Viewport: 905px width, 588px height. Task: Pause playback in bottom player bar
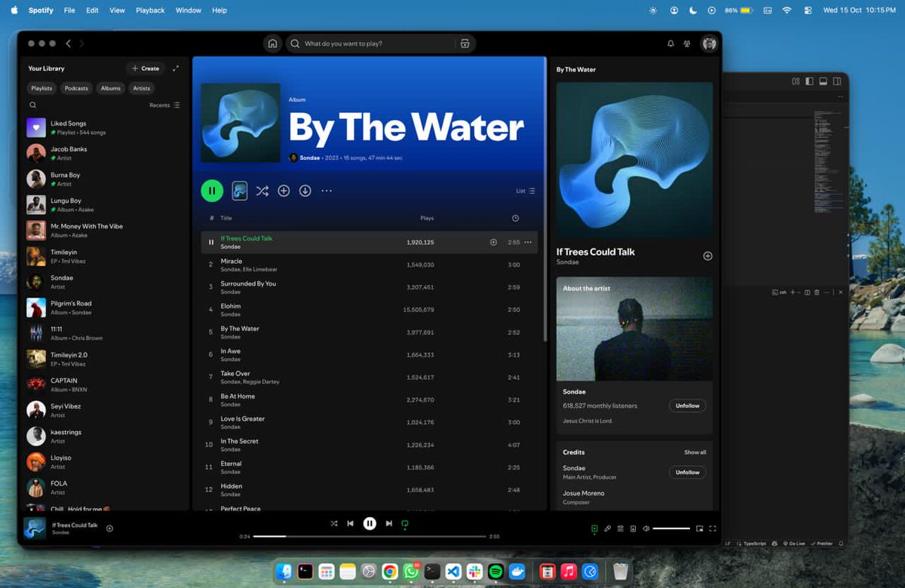point(370,523)
